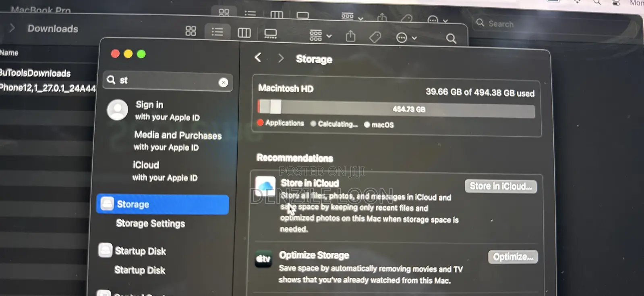
Task: Open the lower Startup Disk sub-item
Action: [x=140, y=270]
